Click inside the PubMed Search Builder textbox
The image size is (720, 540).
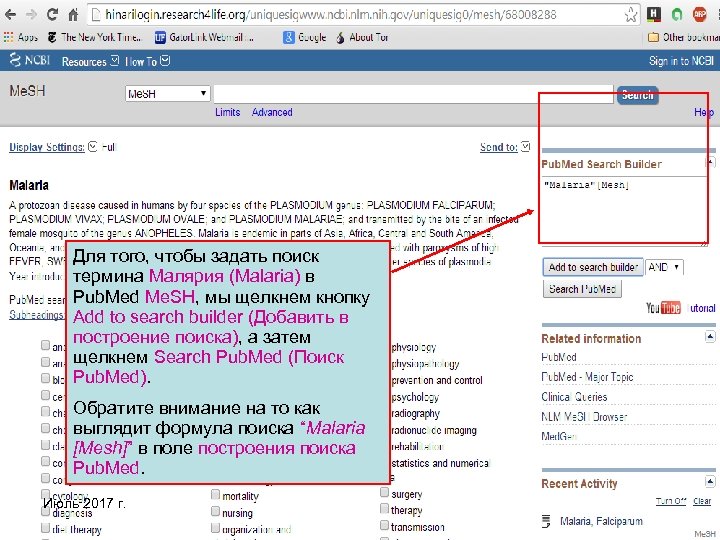point(624,210)
